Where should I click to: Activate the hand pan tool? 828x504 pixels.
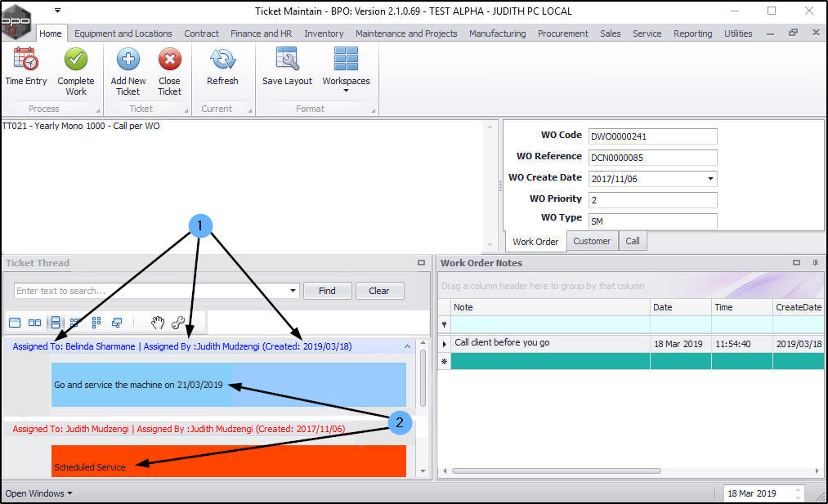[x=158, y=323]
